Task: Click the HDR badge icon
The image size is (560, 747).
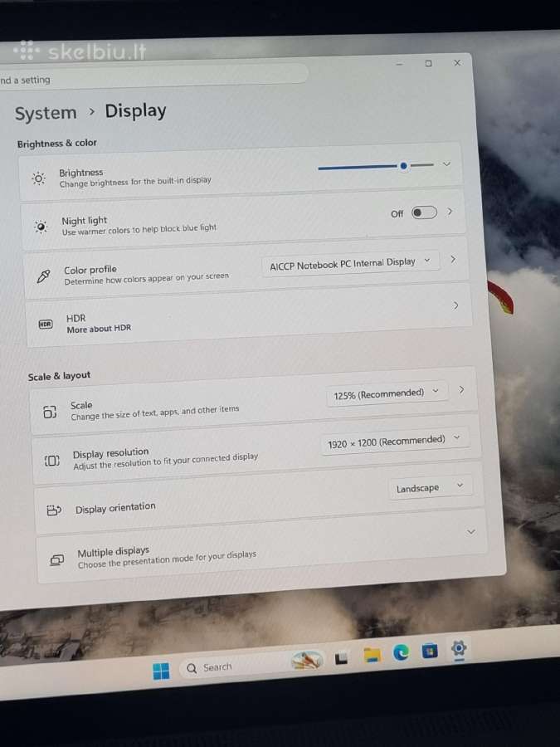Action: (x=46, y=325)
